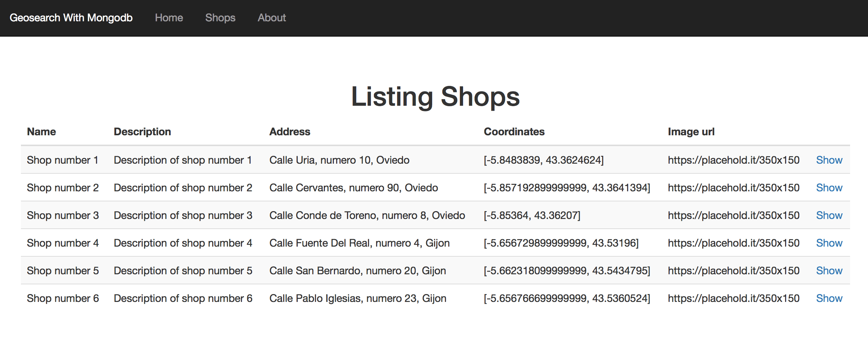Select Show link for Shop number 4

[x=829, y=243]
